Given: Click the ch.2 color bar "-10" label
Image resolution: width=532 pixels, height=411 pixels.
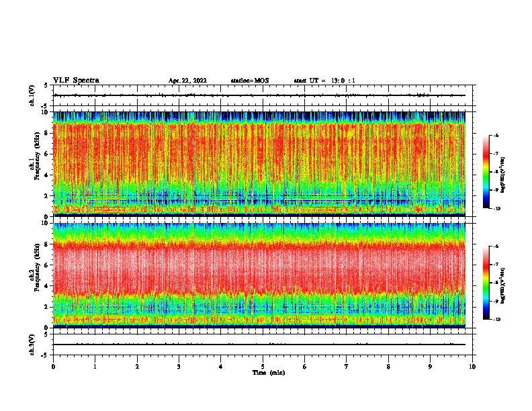Looking at the screenshot, I should (x=496, y=320).
